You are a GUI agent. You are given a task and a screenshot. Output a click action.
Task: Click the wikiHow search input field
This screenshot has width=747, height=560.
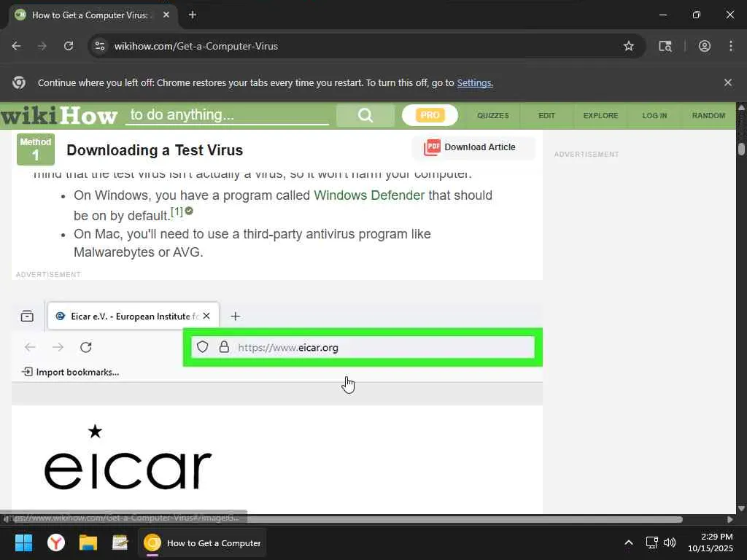[x=228, y=115]
